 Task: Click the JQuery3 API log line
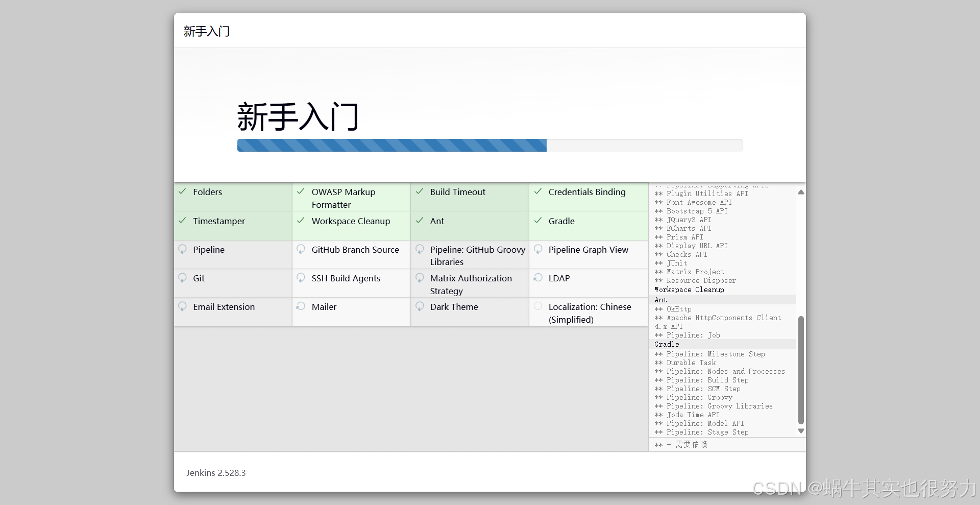[x=683, y=220]
